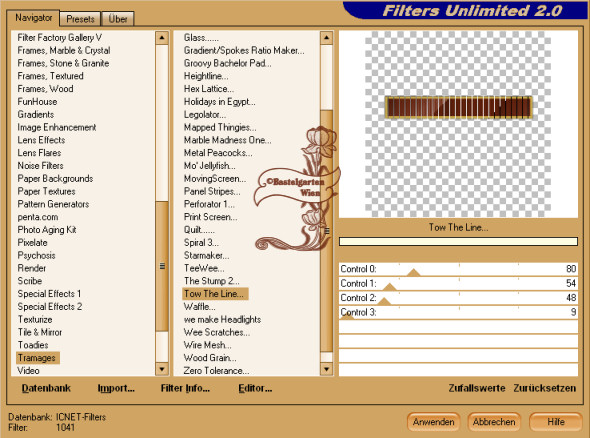The image size is (590, 438).
Task: Click the category list scrollbar thumb
Action: pyautogui.click(x=162, y=266)
